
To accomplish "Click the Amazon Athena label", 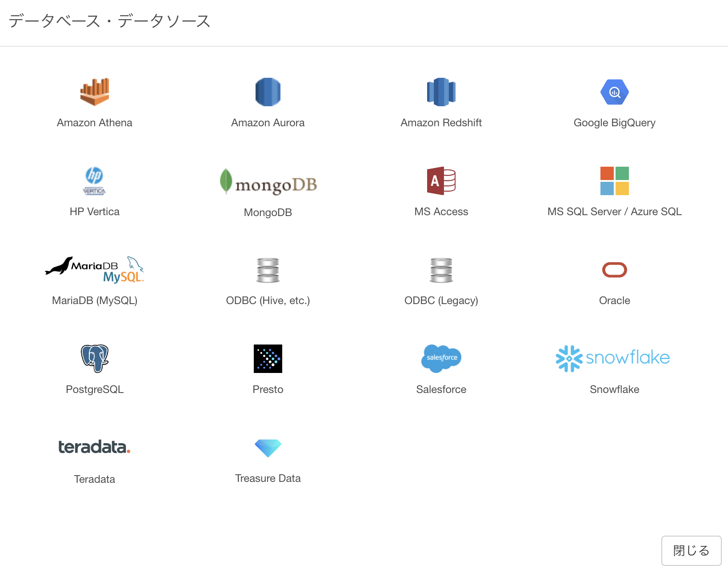I will pos(95,123).
